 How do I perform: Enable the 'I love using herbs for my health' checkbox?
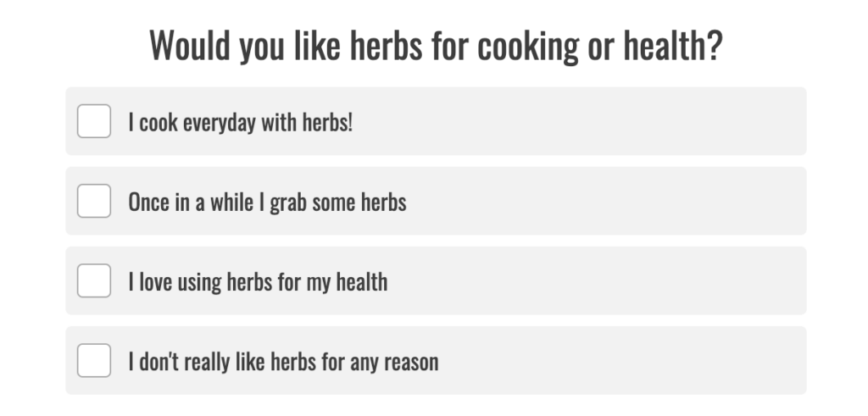[x=94, y=280]
